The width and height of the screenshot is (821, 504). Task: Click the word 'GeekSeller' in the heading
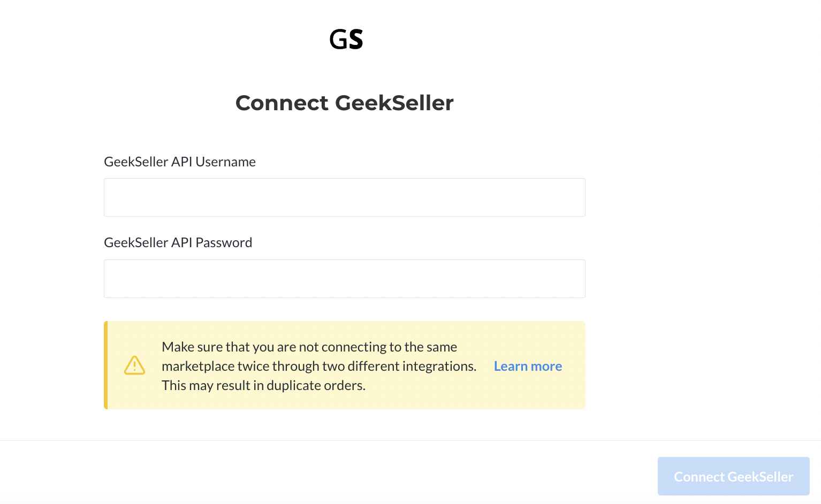coord(394,103)
